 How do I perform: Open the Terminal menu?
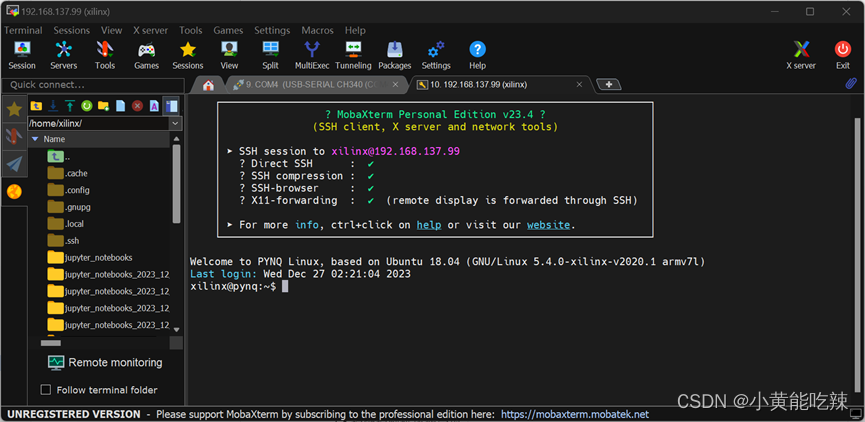(x=23, y=30)
